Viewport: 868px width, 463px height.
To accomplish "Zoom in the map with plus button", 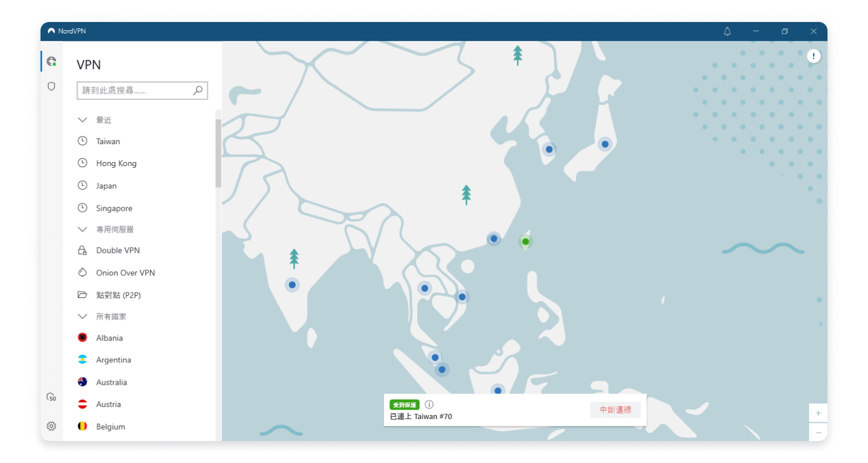I will [x=818, y=413].
